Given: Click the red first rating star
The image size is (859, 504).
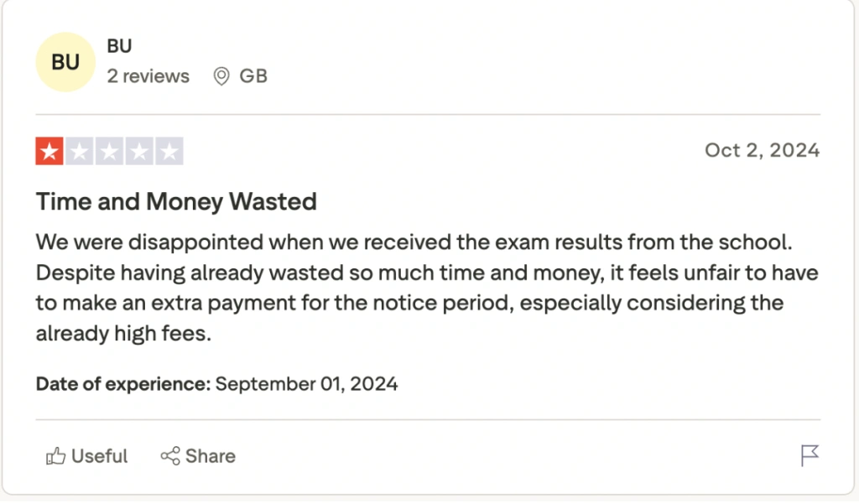Looking at the screenshot, I should (x=49, y=152).
